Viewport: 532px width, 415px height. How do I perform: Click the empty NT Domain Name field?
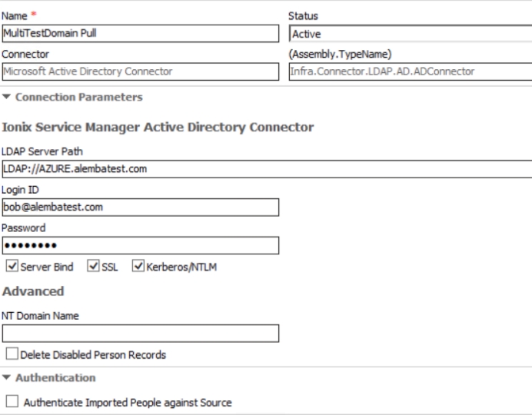(140, 333)
